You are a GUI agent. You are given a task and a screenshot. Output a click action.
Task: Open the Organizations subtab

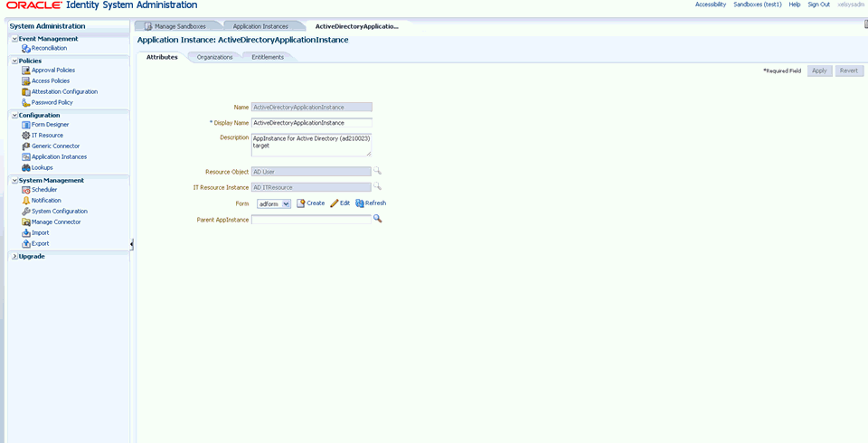coord(215,57)
